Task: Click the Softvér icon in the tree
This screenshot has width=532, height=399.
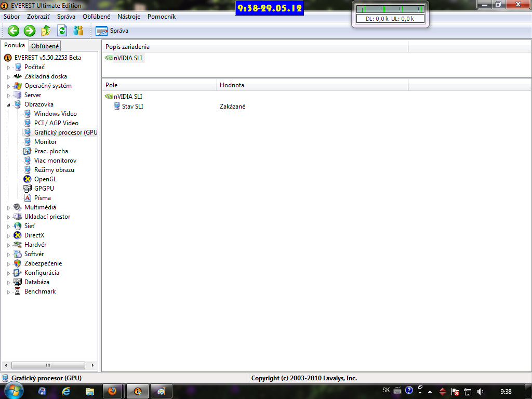Action: pyautogui.click(x=18, y=254)
